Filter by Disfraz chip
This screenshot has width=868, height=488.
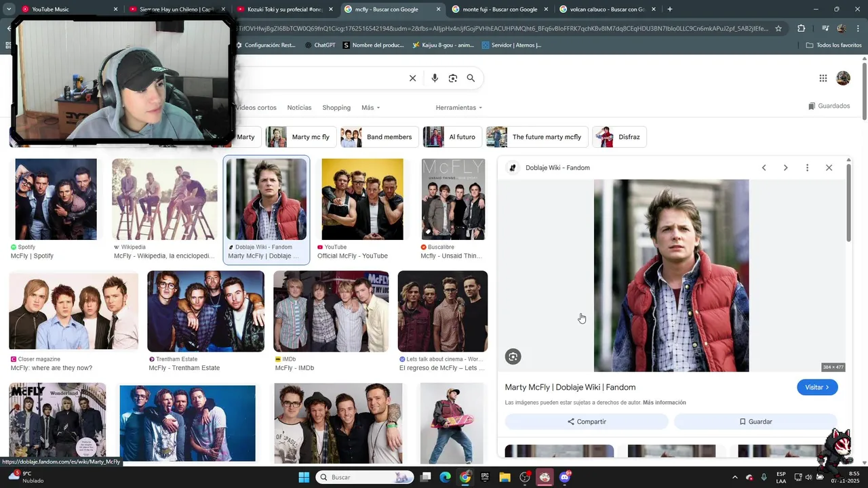pos(619,137)
